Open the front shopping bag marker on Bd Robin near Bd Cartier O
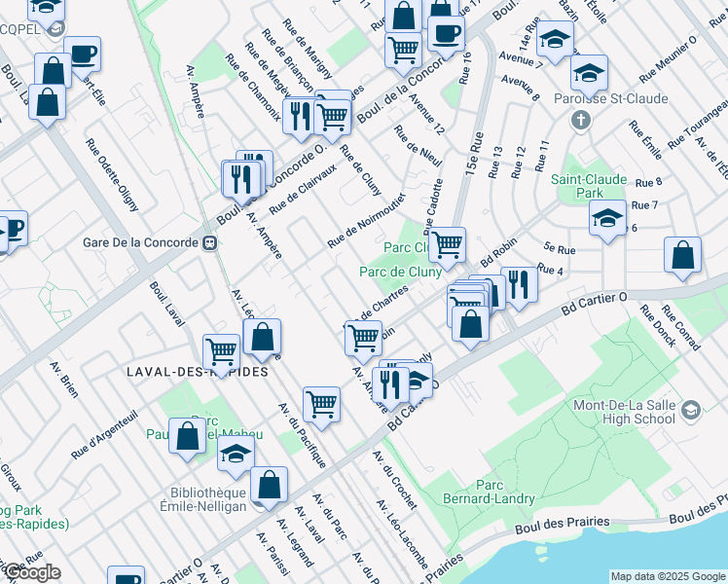This screenshot has width=728, height=584. point(470,325)
